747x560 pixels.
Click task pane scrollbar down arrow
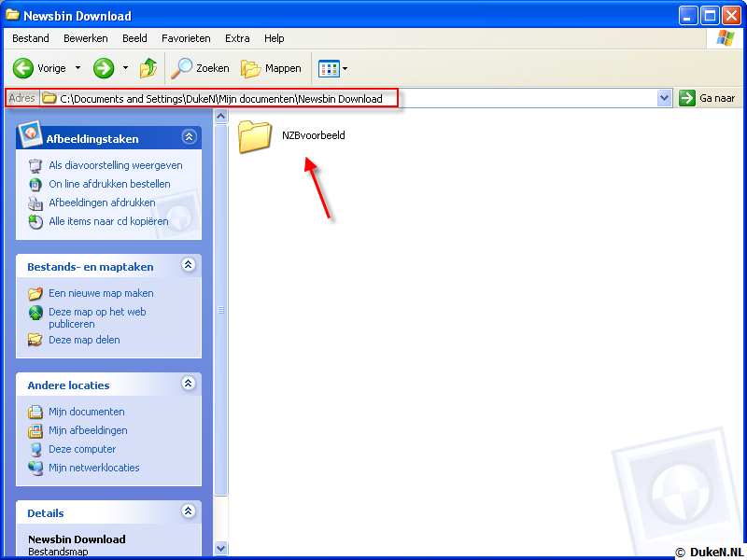[x=220, y=548]
